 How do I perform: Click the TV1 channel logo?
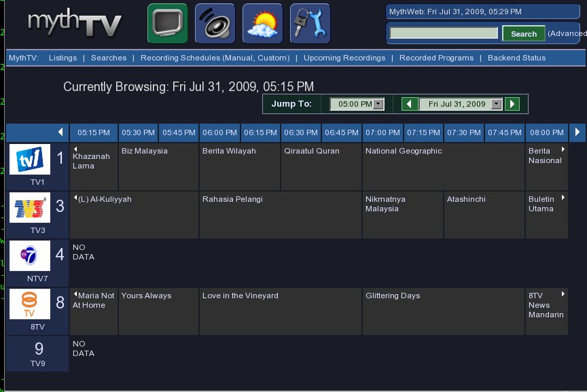tap(30, 160)
